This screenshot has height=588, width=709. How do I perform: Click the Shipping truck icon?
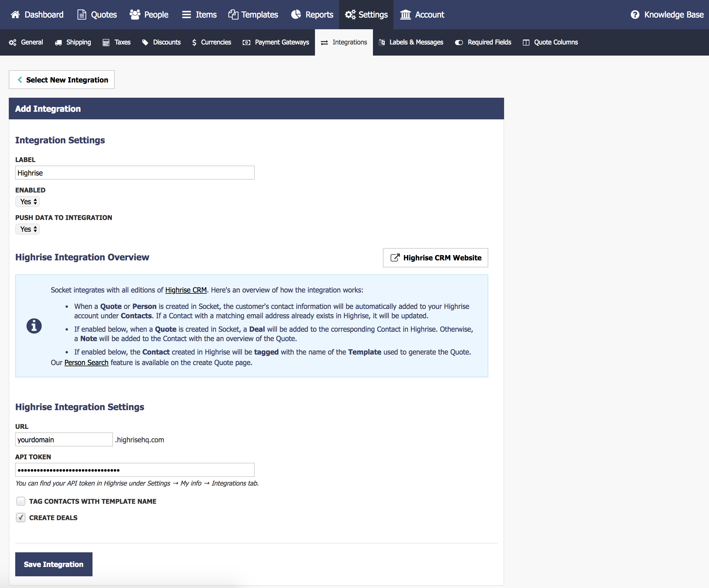point(59,42)
